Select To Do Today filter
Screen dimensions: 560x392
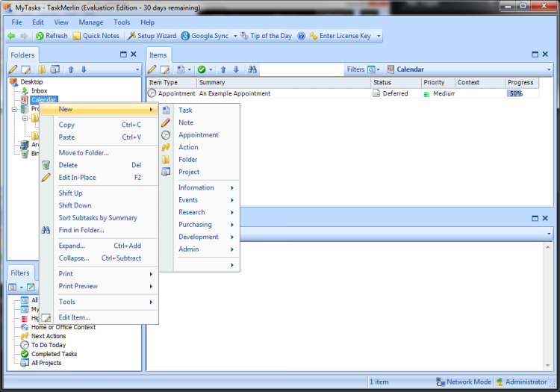point(49,345)
